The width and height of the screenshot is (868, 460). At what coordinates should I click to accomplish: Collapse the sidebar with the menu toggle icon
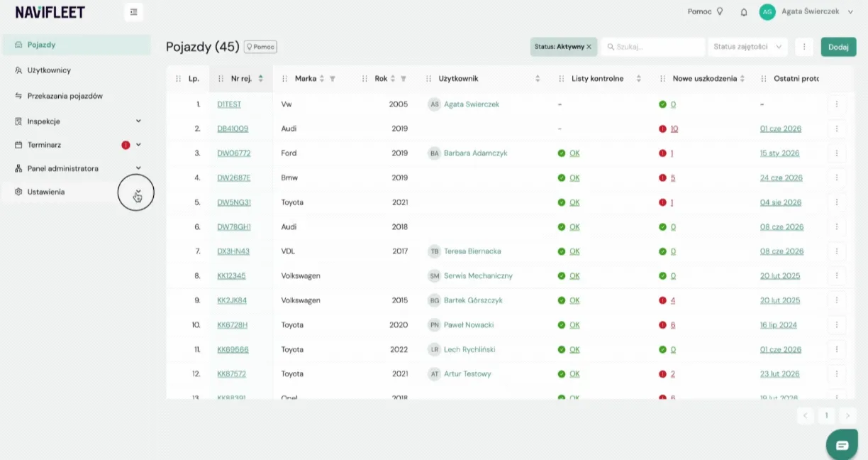[133, 12]
